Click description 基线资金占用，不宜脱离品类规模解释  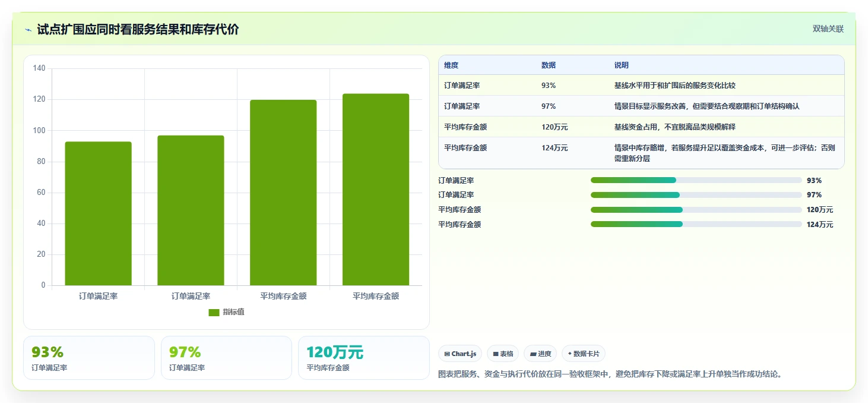675,127
